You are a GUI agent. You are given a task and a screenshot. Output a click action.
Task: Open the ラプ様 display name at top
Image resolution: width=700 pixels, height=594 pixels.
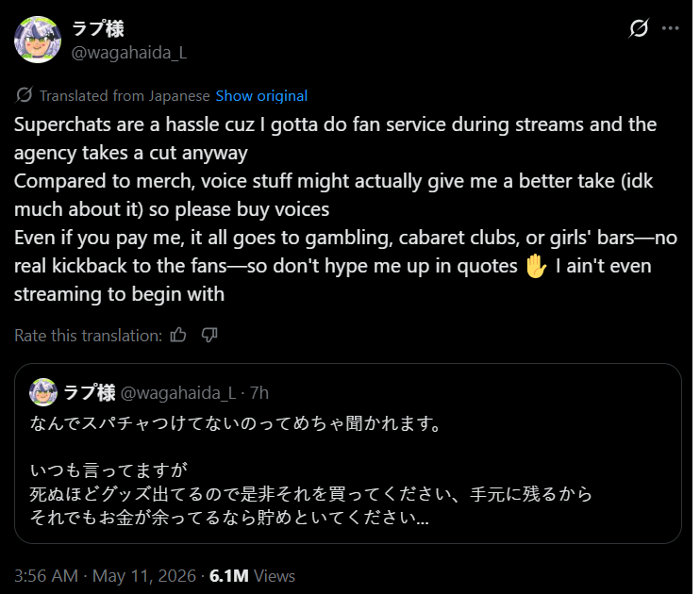tap(98, 28)
